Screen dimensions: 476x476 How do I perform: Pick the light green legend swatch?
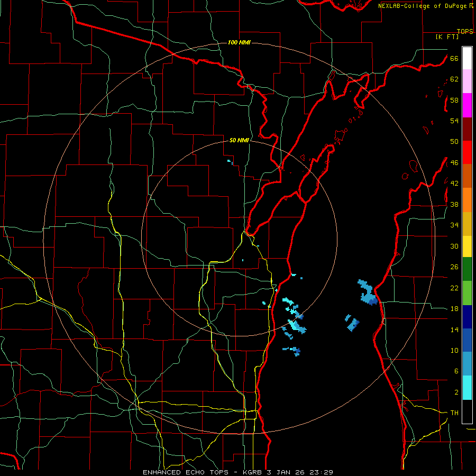tap(467, 293)
